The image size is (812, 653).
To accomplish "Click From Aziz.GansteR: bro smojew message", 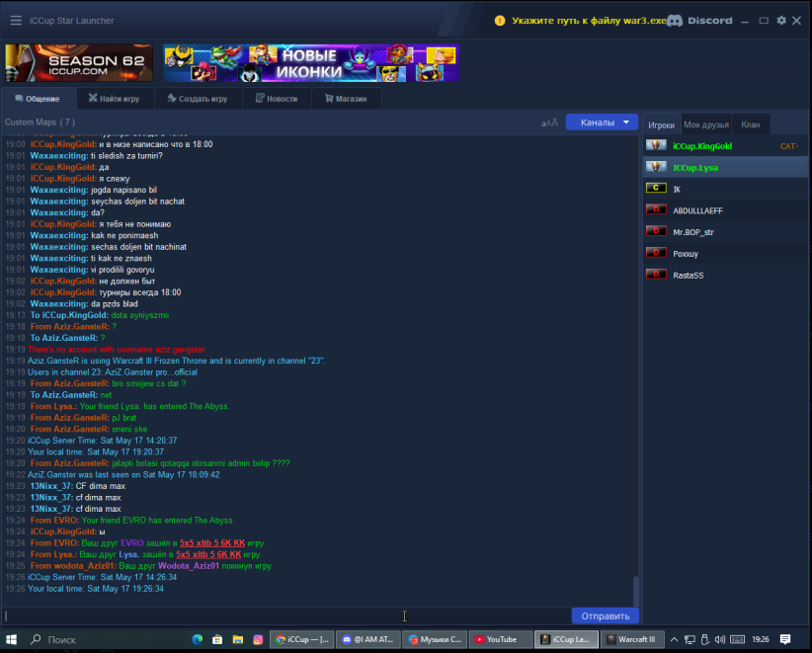I will coord(108,383).
